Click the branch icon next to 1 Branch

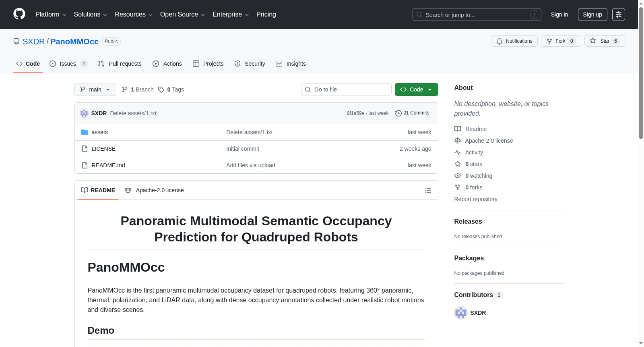(125, 89)
